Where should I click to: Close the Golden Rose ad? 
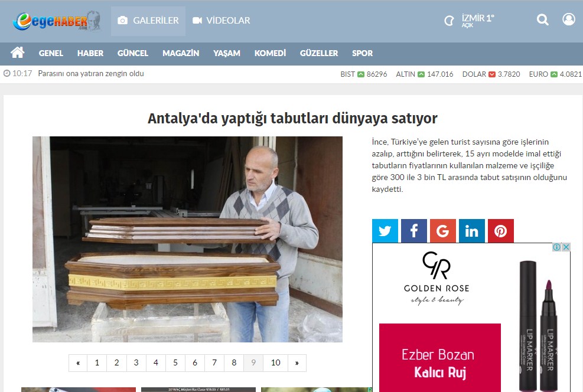(x=566, y=247)
